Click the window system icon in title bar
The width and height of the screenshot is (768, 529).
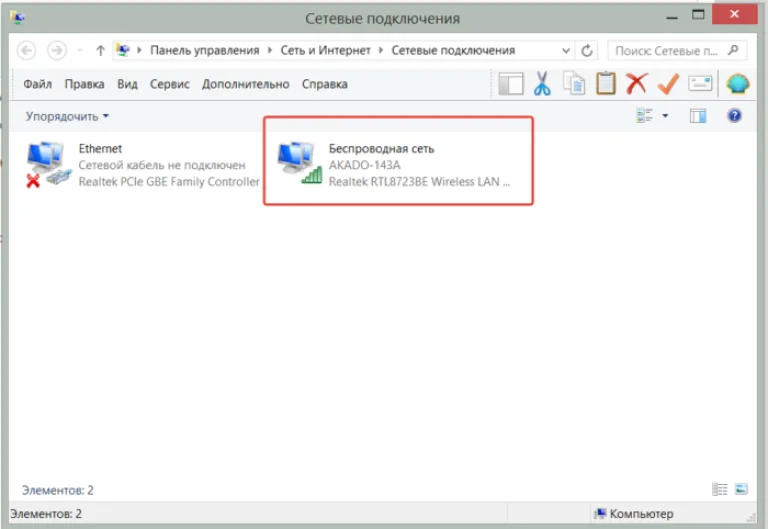17,18
